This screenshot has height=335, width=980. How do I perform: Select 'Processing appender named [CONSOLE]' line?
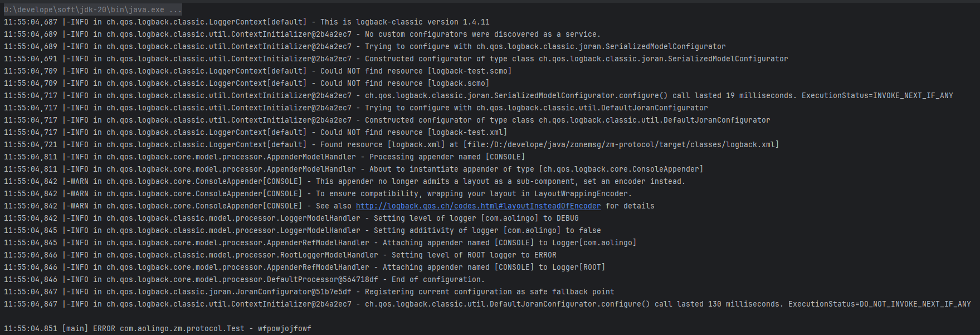265,157
